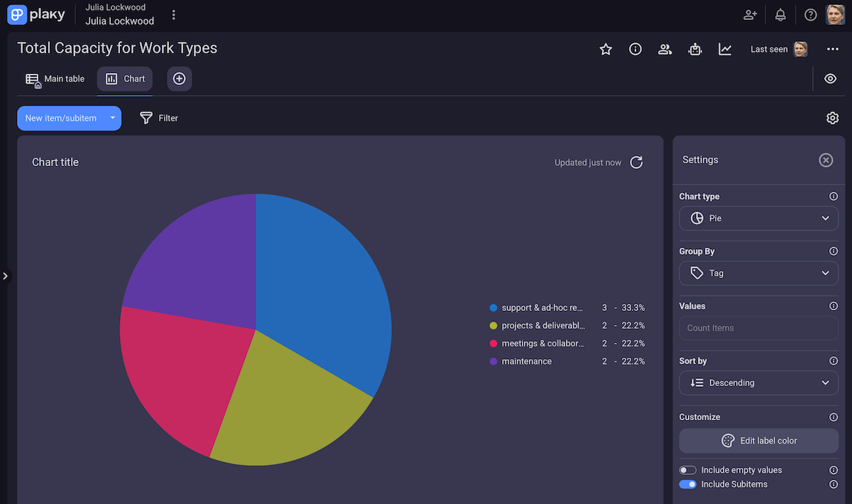
Task: Open board integrations briefcase icon
Action: click(x=695, y=49)
